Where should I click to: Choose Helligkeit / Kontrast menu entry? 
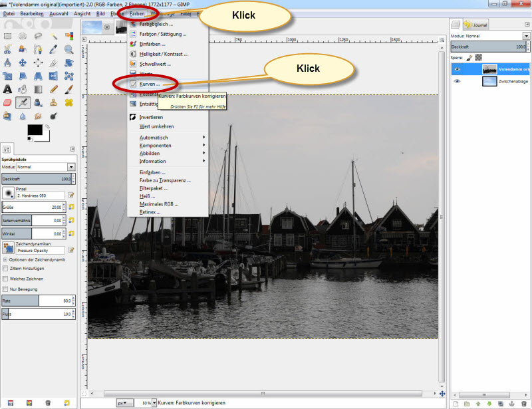(168, 54)
